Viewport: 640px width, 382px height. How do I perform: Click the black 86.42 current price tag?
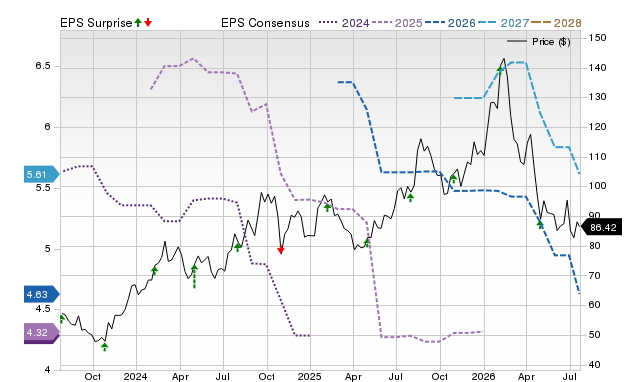click(x=601, y=227)
